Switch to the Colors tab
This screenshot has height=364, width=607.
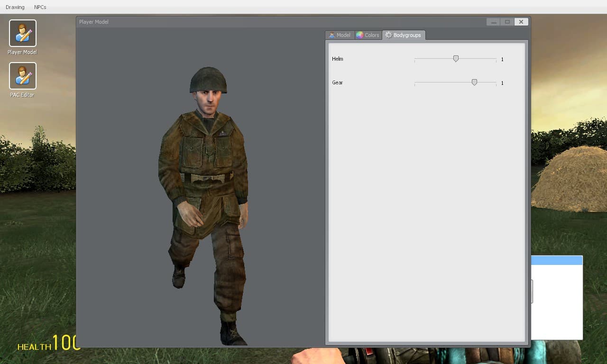tap(368, 35)
